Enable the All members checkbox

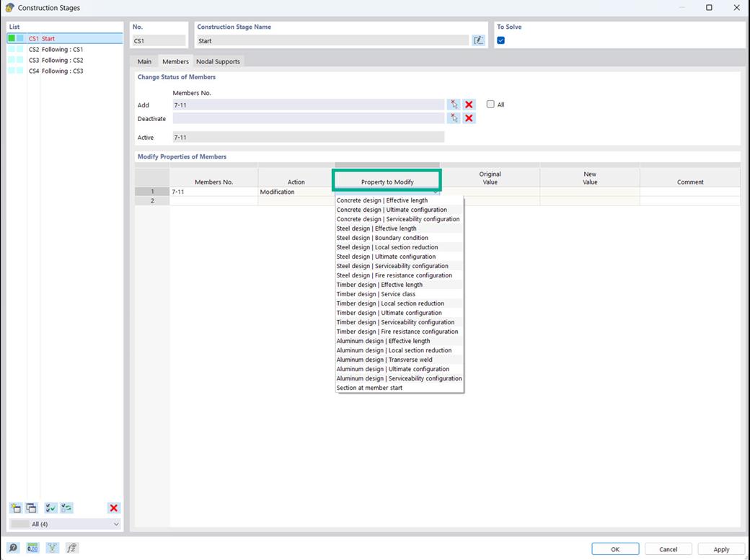coord(490,105)
